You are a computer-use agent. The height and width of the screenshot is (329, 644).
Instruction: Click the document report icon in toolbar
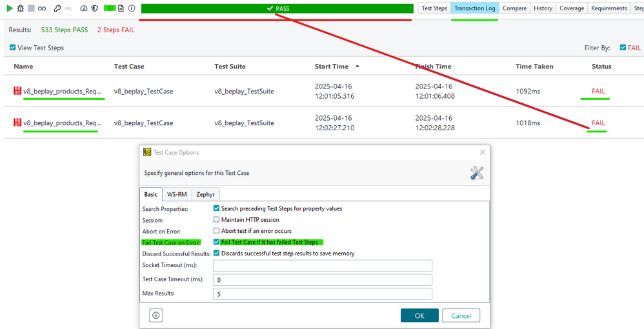pyautogui.click(x=121, y=8)
